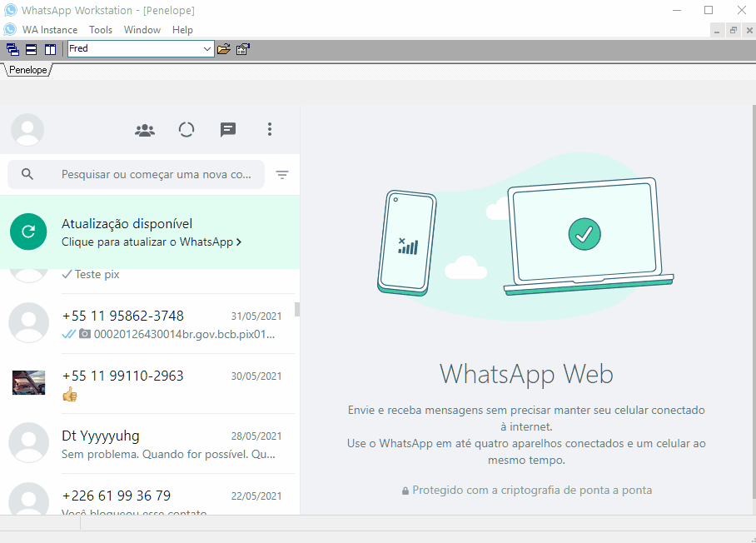Open the Communities icon
This screenshot has height=543, width=756.
(x=145, y=130)
